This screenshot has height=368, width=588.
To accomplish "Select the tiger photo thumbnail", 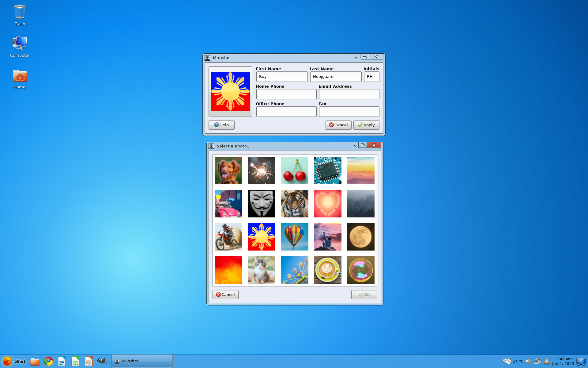I will (x=294, y=204).
